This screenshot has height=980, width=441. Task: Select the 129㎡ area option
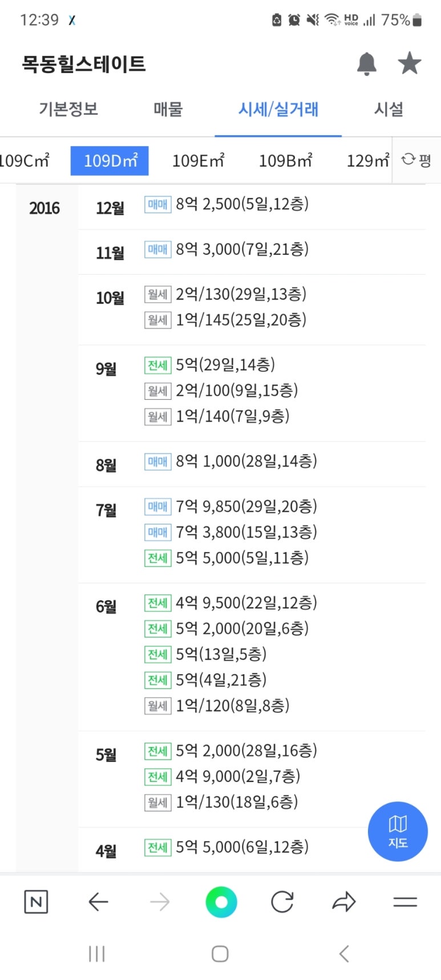[x=368, y=161]
